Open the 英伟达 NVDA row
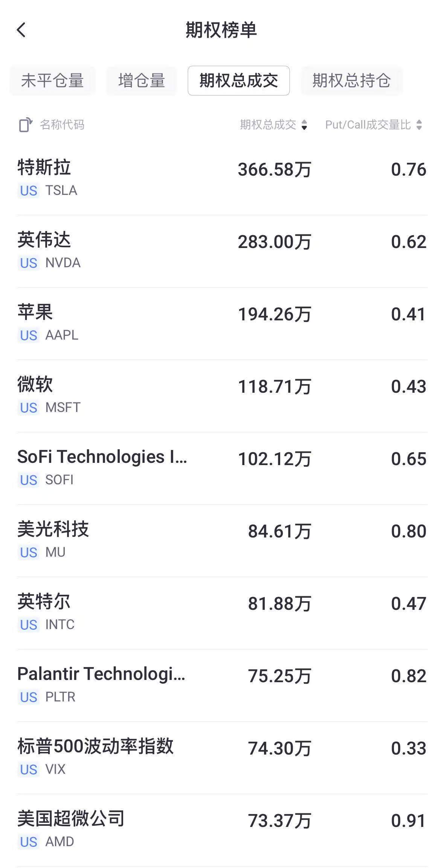 click(222, 251)
